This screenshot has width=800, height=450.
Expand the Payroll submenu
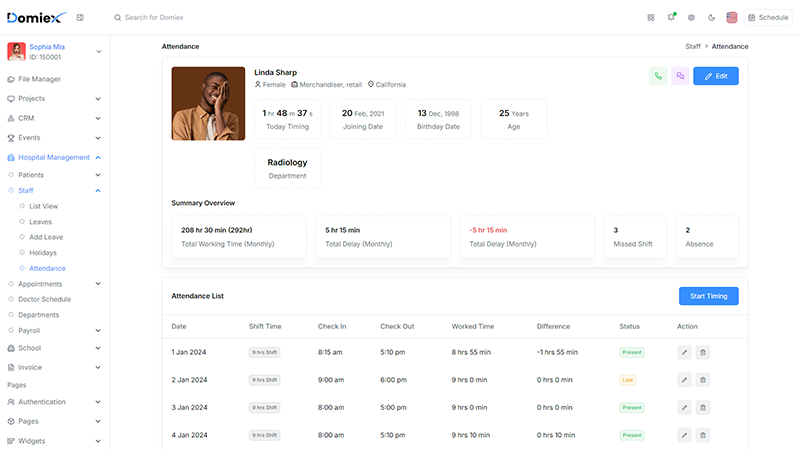54,331
